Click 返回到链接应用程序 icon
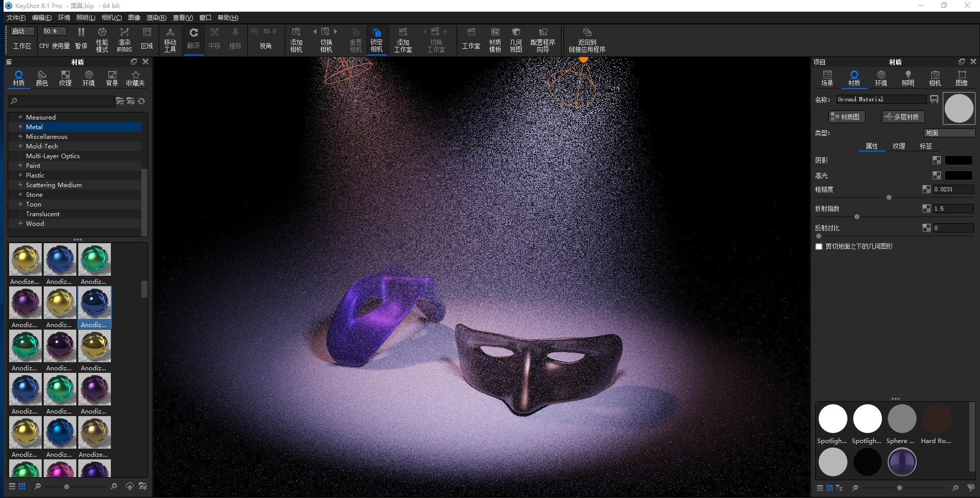 click(x=587, y=39)
